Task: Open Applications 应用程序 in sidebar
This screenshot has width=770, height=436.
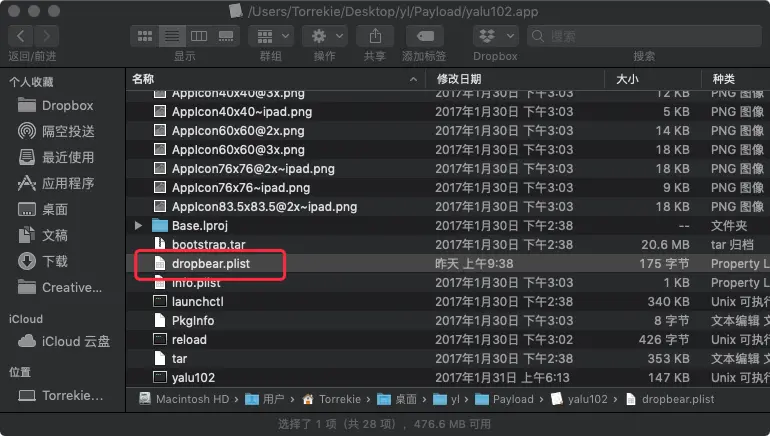Action: pyautogui.click(x=55, y=183)
